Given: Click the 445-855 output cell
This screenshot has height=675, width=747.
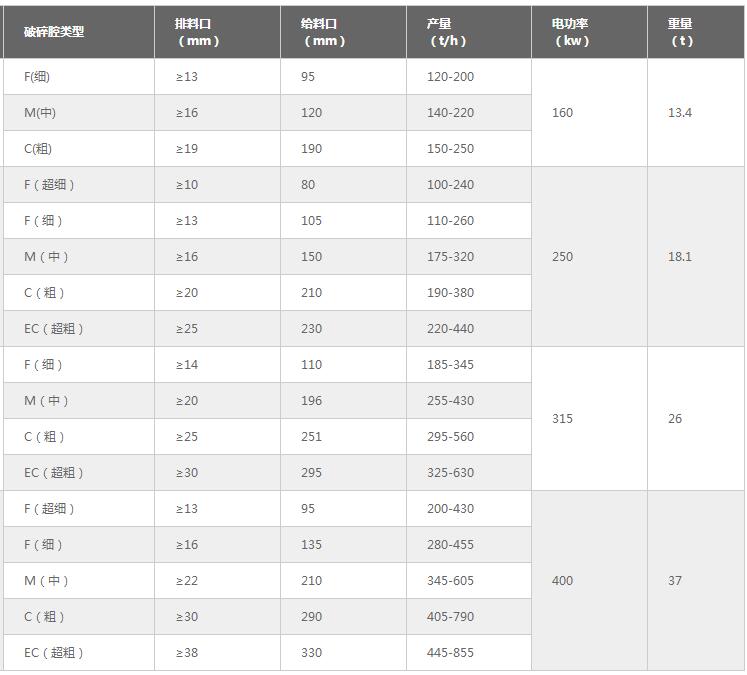Looking at the screenshot, I should 450,653.
